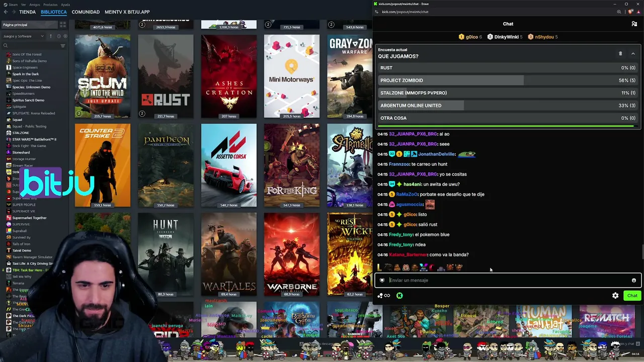Select the BIBLIOTECA tab

click(x=54, y=12)
